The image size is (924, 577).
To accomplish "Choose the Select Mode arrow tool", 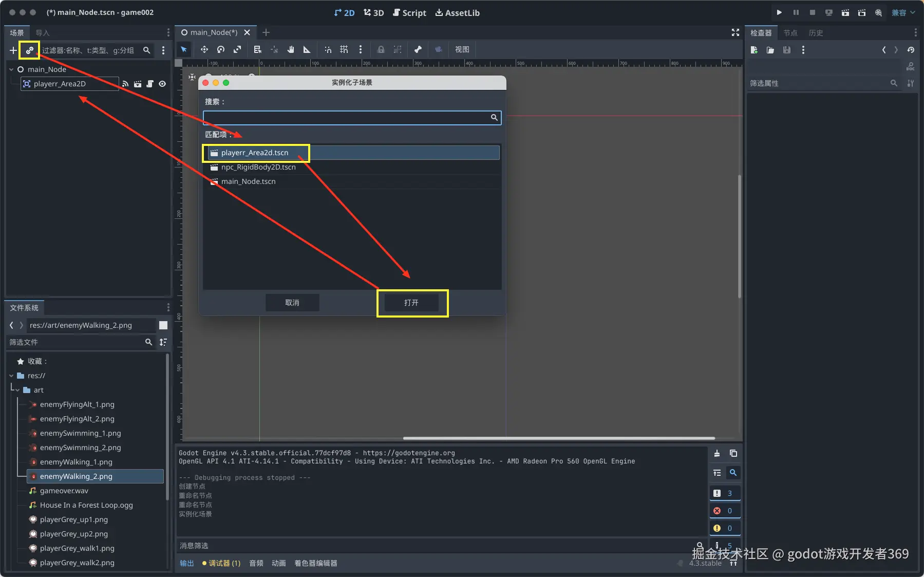I will (184, 49).
